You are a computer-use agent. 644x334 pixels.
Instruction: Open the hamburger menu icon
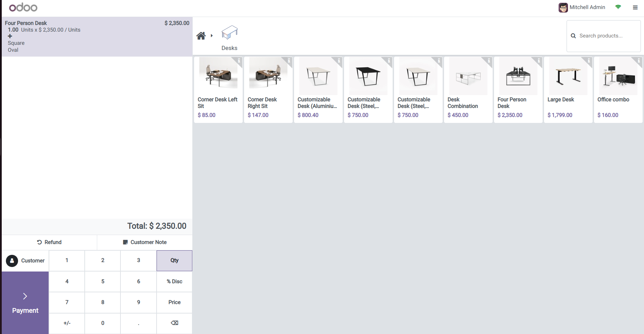tap(635, 7)
